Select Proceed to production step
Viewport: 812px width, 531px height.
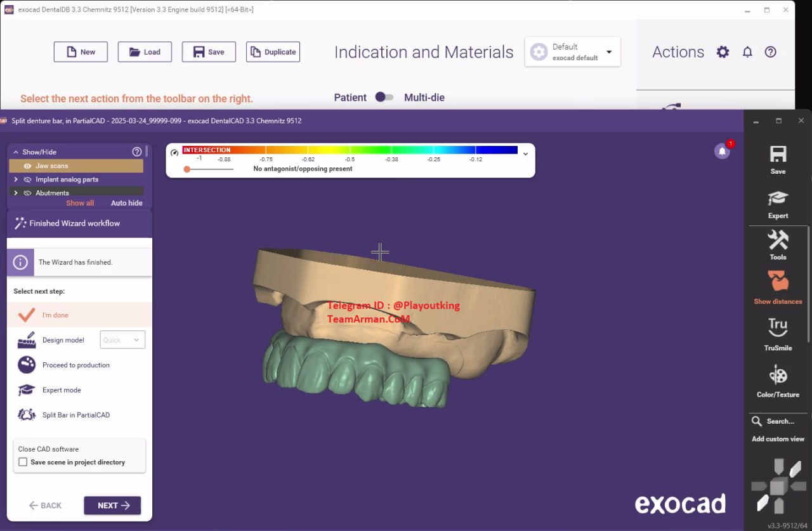tap(76, 365)
